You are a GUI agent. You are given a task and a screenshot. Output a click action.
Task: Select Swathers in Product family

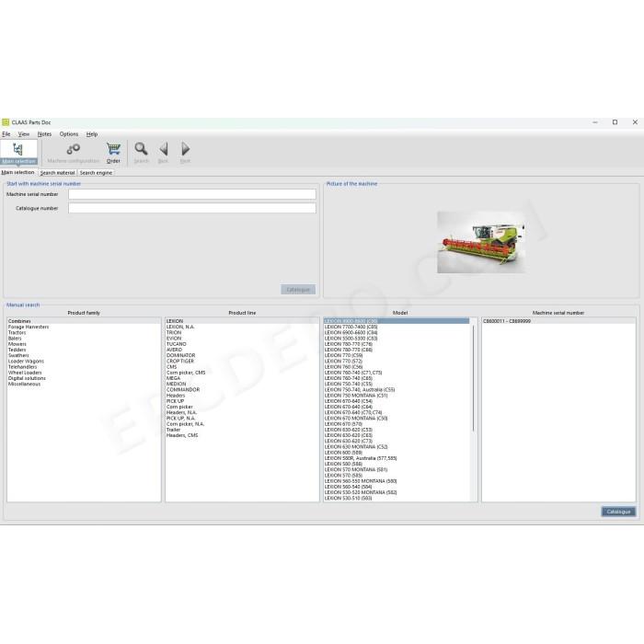point(84,356)
